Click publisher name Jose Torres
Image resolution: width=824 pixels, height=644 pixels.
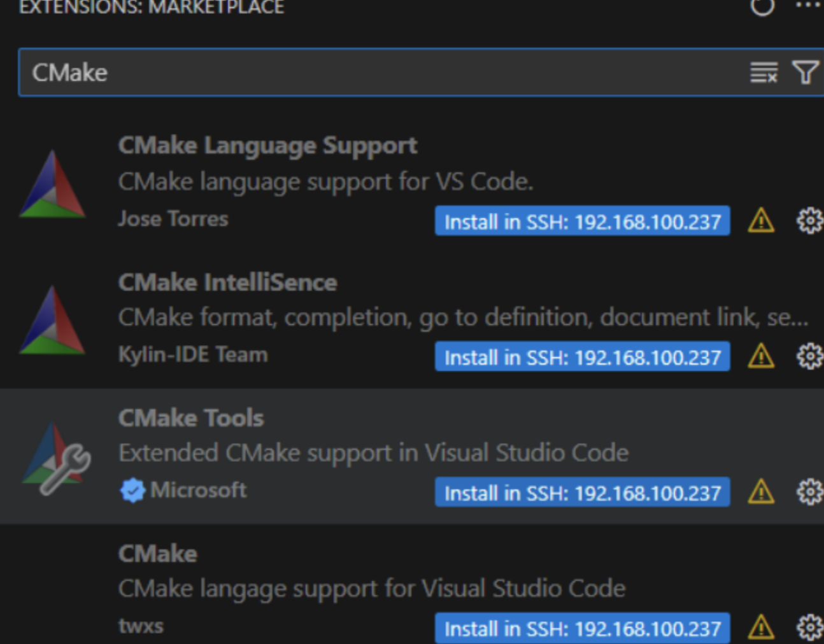(x=173, y=218)
